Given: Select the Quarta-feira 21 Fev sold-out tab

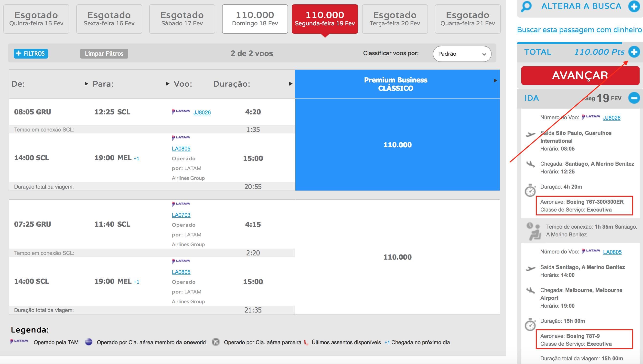Looking at the screenshot, I should [x=468, y=19].
